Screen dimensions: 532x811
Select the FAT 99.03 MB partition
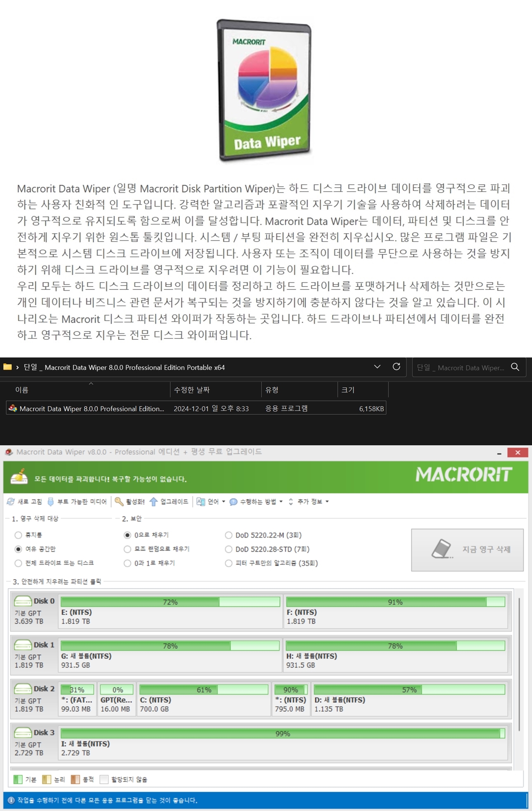click(77, 699)
